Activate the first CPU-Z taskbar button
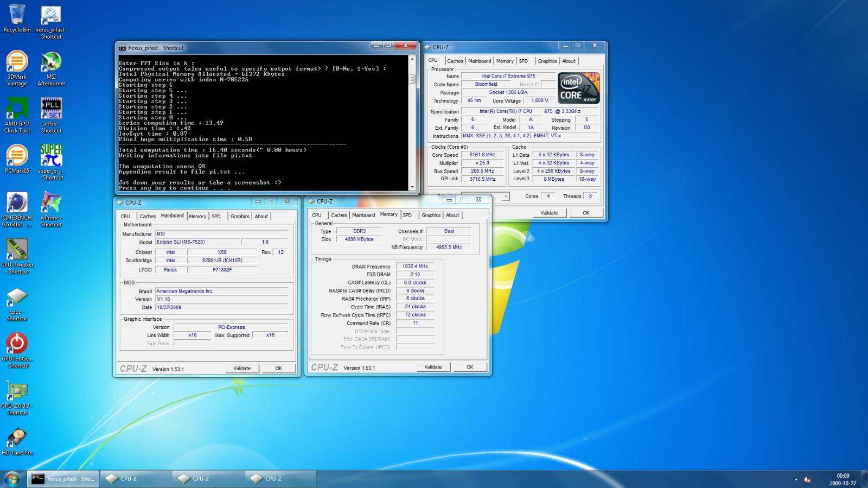 (135, 479)
